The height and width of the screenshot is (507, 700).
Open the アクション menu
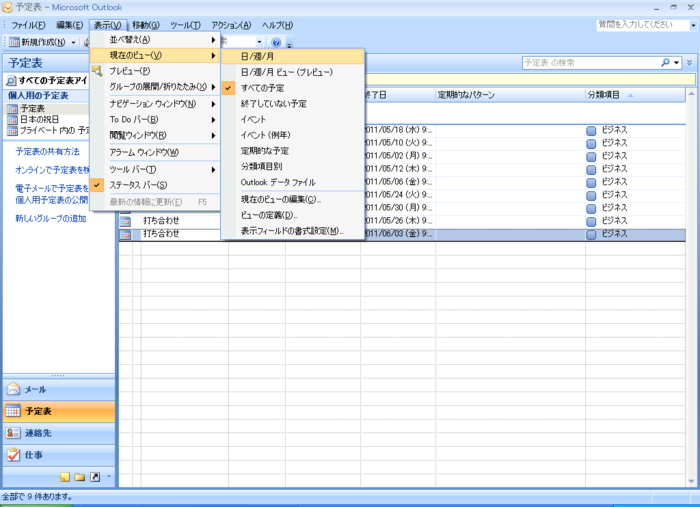(231, 25)
